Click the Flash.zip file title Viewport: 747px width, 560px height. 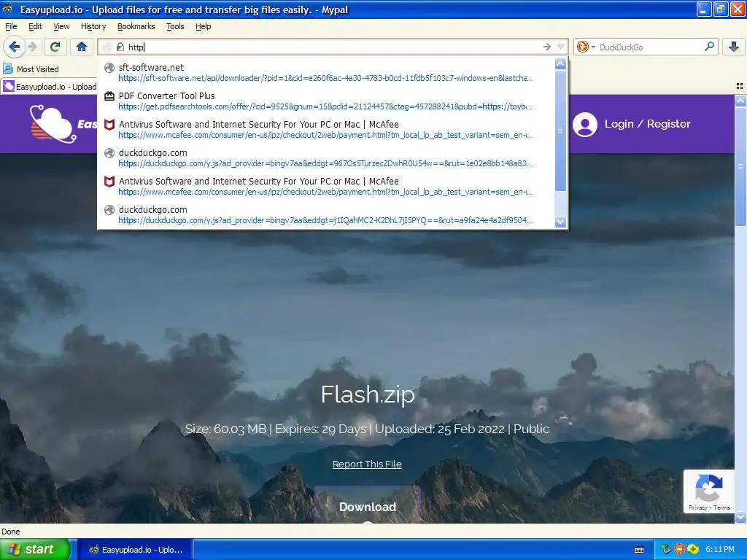(368, 394)
